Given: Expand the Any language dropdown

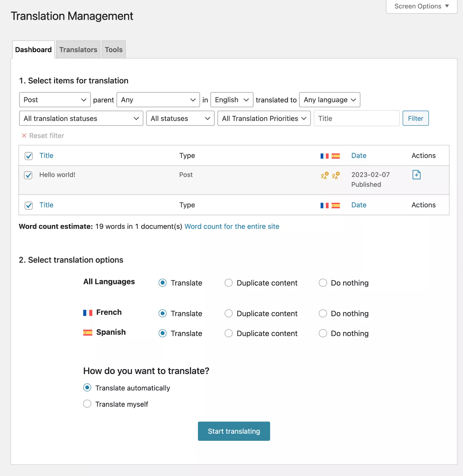Looking at the screenshot, I should click(x=329, y=100).
